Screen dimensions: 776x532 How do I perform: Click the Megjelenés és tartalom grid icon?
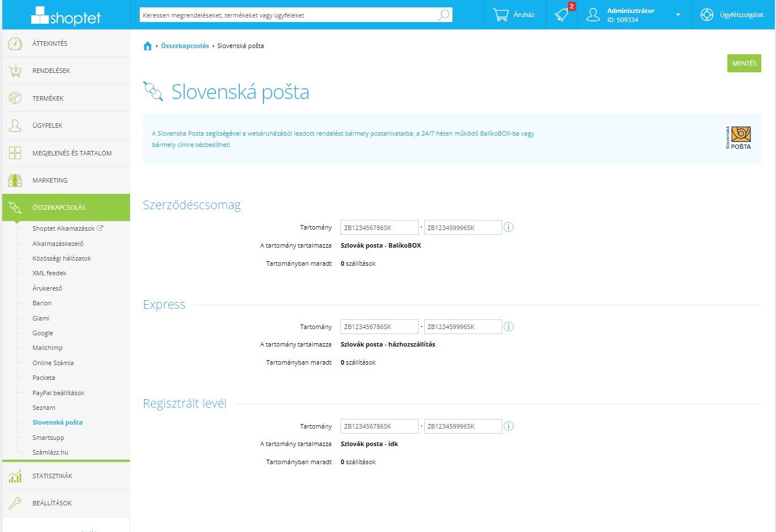(15, 153)
